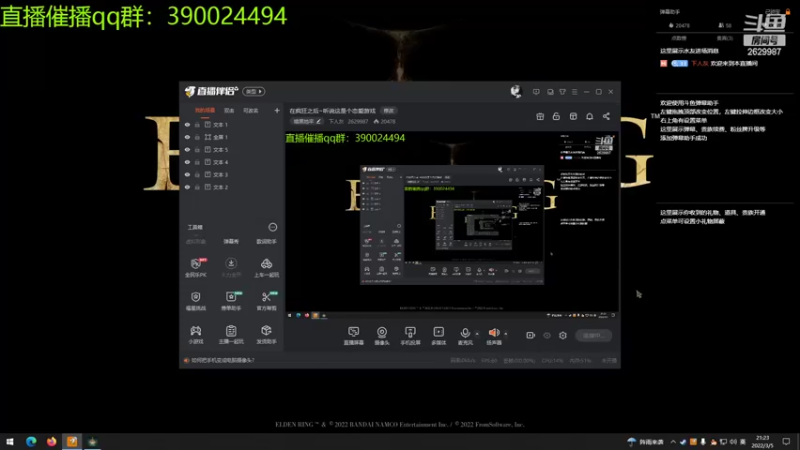Viewport: 800px width, 450px height.
Task: Mute the 扬声器 speaker
Action: click(493, 336)
